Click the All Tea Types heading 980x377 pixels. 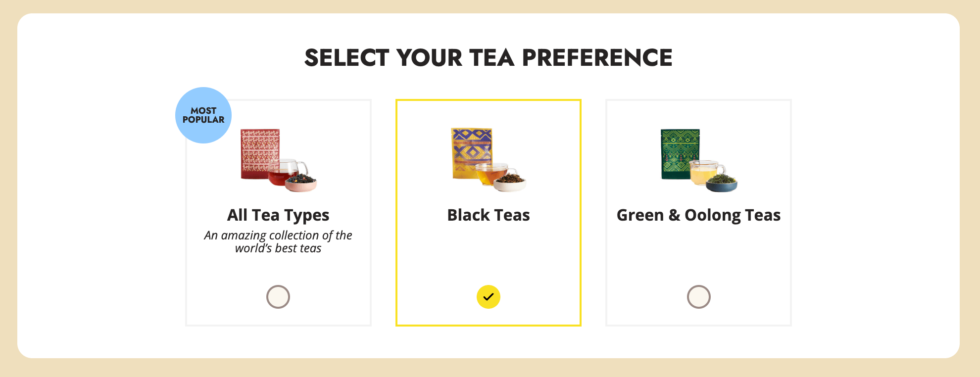[x=278, y=215]
